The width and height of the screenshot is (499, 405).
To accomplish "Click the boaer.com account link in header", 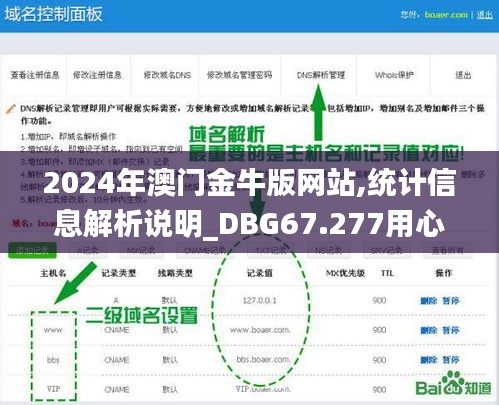I will point(446,15).
